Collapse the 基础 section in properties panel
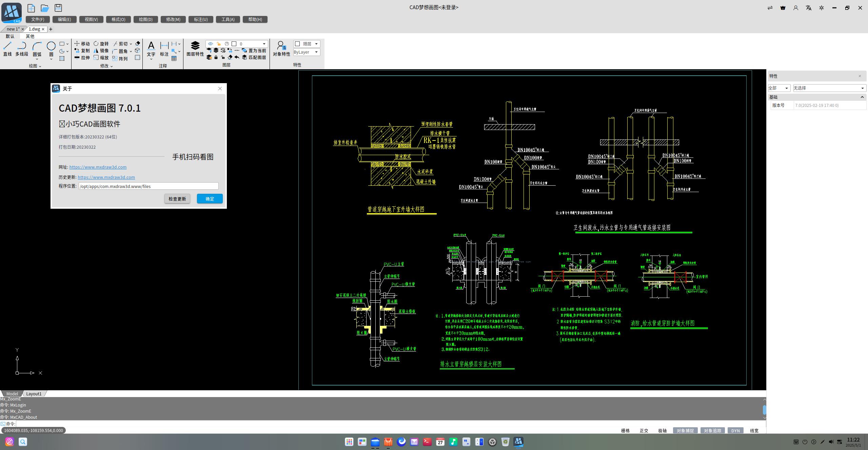The width and height of the screenshot is (868, 450). tap(862, 97)
